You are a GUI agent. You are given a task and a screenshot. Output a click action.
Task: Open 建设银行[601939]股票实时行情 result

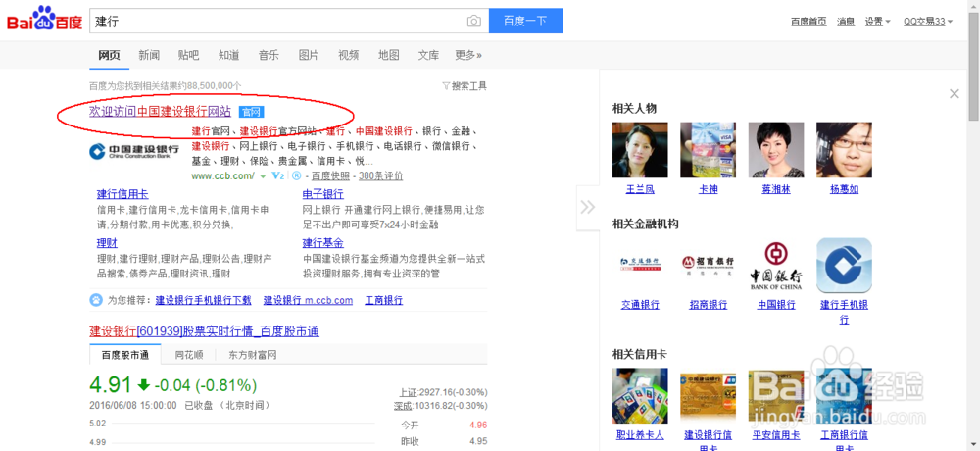(x=205, y=331)
